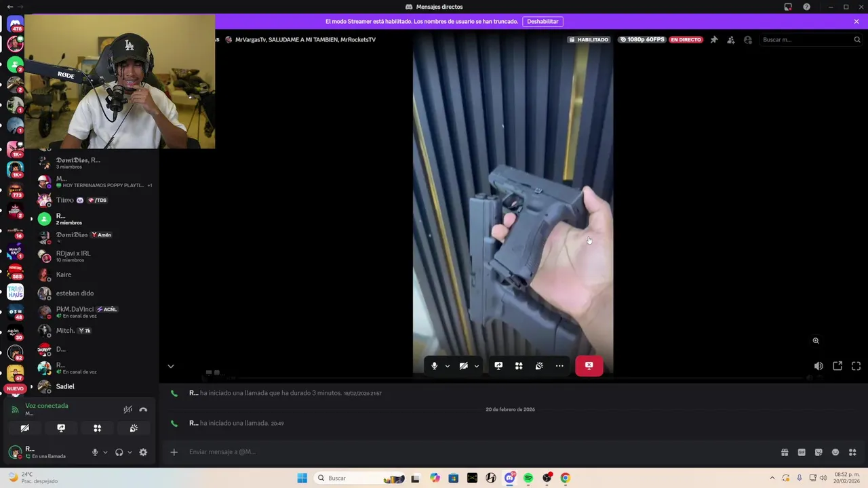Open more options (three dots) in call
This screenshot has height=488, width=868.
tap(559, 366)
